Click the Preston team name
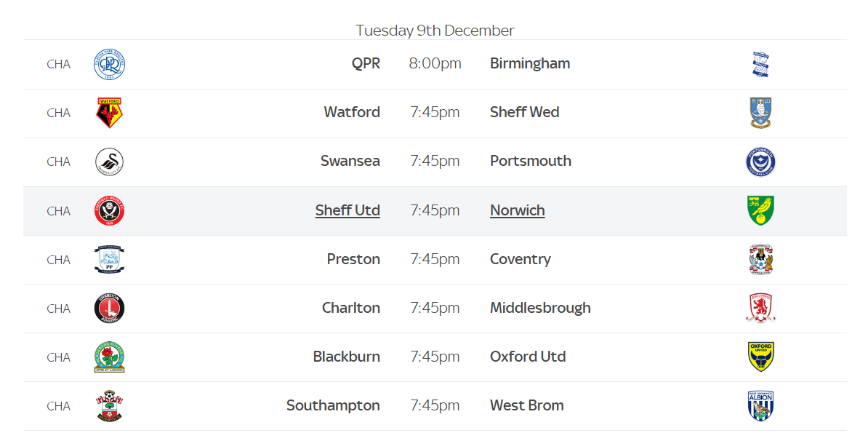 pos(353,259)
